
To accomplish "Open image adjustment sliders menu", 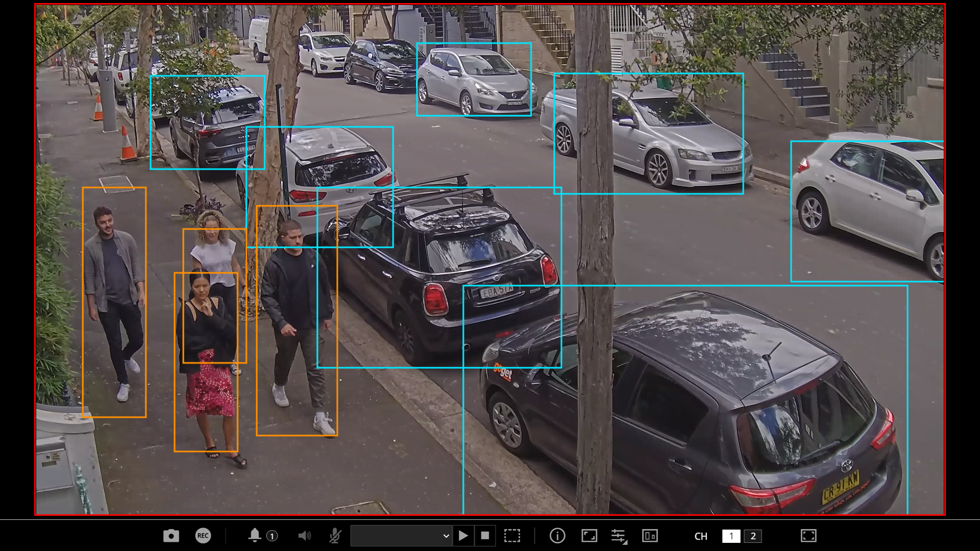I will point(619,536).
